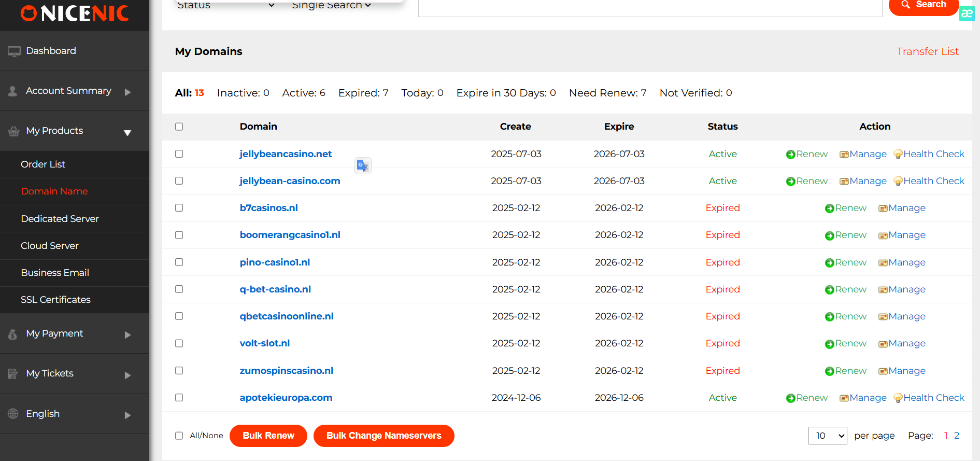Viewport: 980px width, 461px height.
Task: Check the box for jellybean-casino.com
Action: 179,180
